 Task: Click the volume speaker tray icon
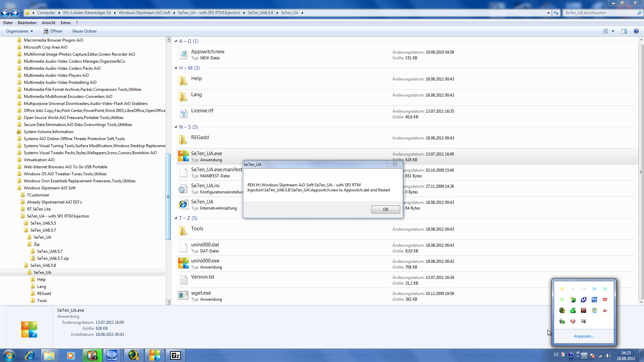[608, 355]
